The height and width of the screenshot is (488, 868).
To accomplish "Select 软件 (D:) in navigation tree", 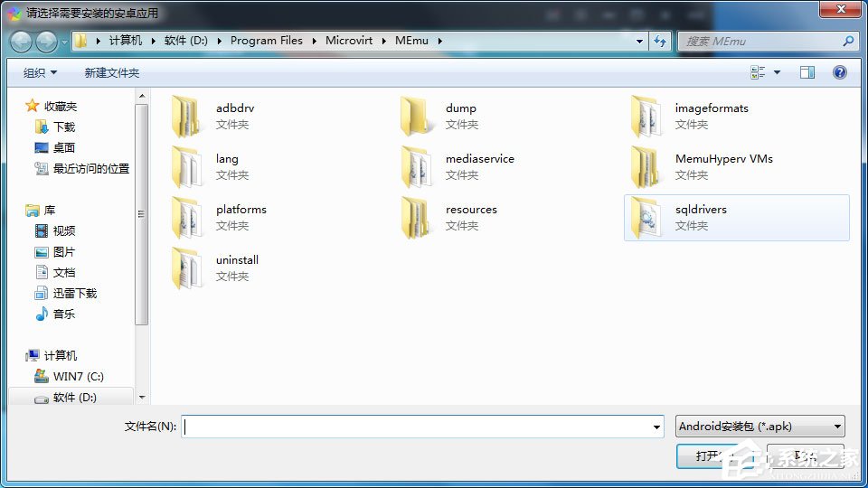I will pos(74,398).
